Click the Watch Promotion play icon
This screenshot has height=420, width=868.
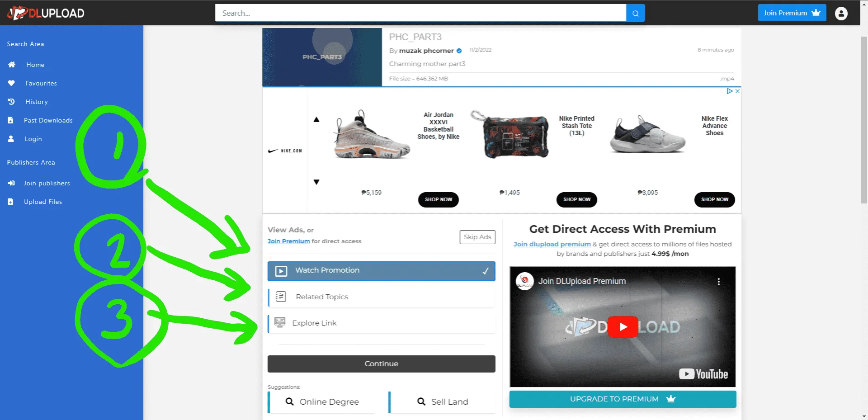(x=281, y=271)
